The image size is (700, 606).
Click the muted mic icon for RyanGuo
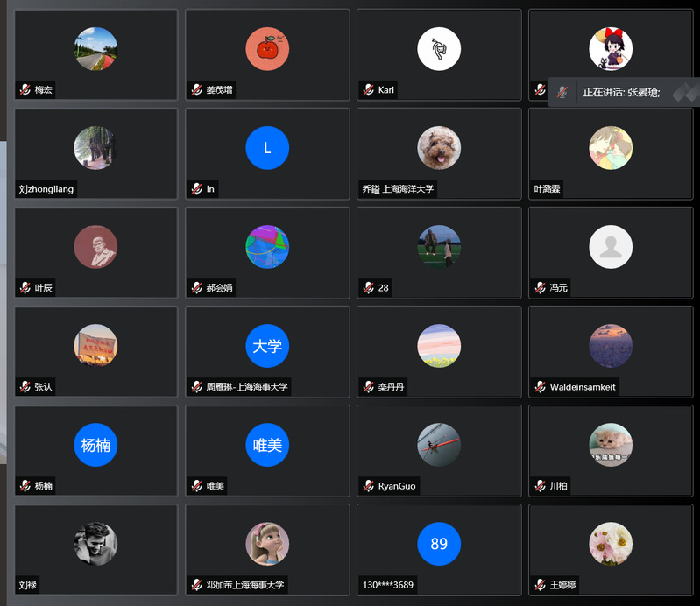coord(368,486)
